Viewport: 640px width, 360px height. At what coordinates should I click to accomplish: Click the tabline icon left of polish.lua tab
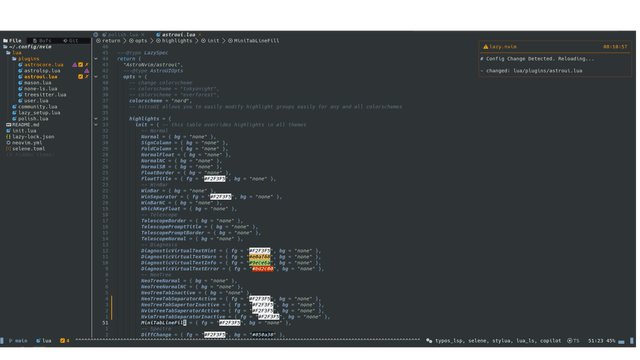(x=96, y=35)
